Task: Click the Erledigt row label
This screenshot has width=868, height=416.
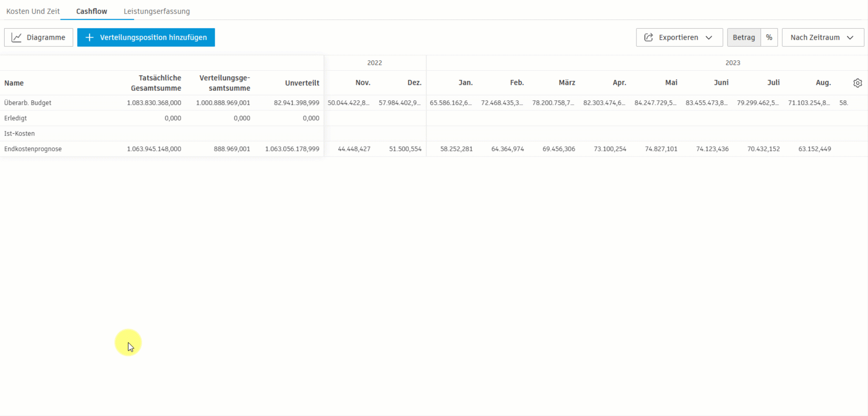Action: [x=15, y=118]
